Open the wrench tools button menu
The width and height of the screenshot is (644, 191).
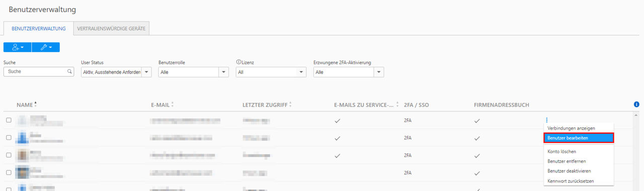(x=46, y=47)
